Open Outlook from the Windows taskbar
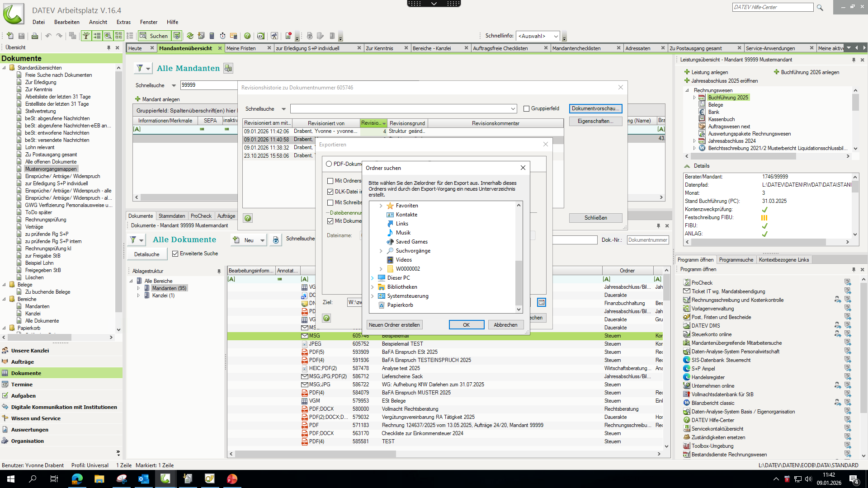This screenshot has height=488, width=868. [x=144, y=479]
